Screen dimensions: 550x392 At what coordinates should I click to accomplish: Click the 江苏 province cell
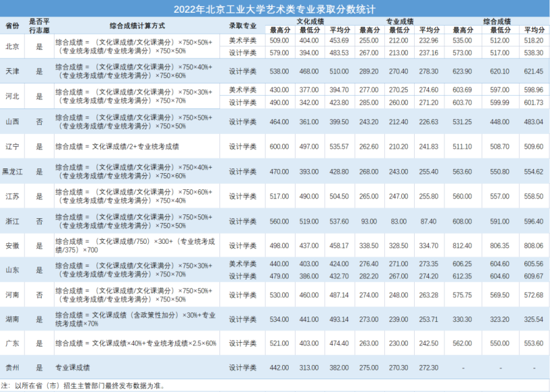12,197
